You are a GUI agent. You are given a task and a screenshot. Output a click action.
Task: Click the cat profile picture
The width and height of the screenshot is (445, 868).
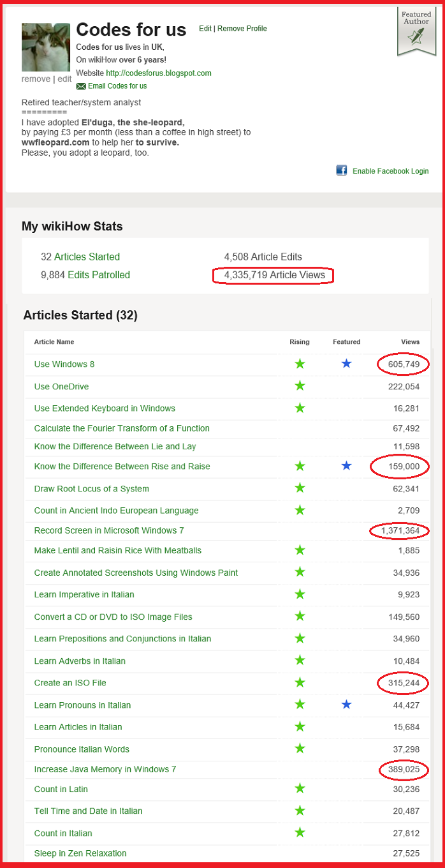click(46, 47)
